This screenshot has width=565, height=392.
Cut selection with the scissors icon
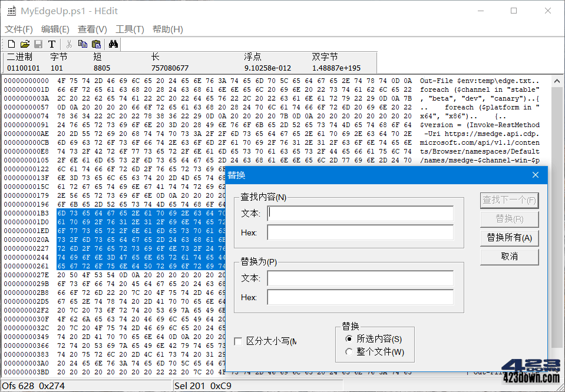(x=68, y=44)
